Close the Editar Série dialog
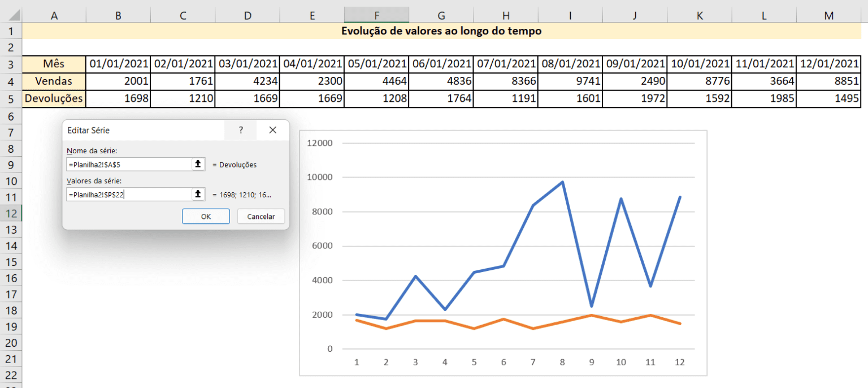868x388 pixels. pyautogui.click(x=272, y=130)
